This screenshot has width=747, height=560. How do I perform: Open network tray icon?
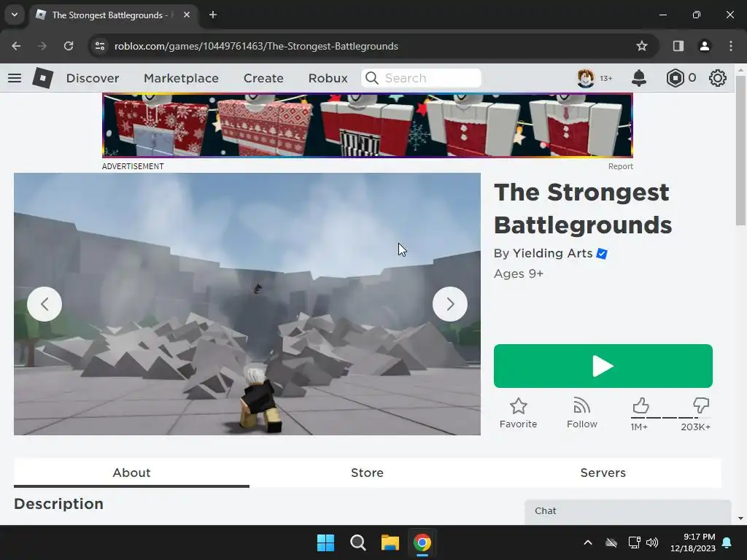coord(634,542)
